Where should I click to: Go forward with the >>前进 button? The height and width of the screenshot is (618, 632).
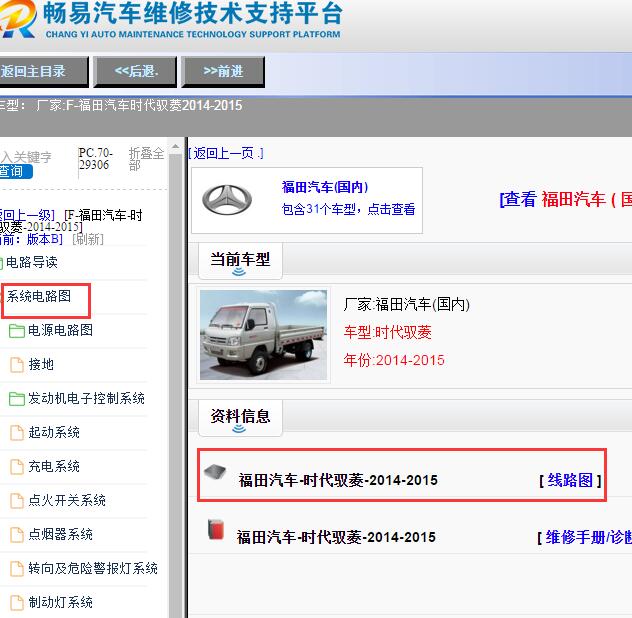coord(223,72)
